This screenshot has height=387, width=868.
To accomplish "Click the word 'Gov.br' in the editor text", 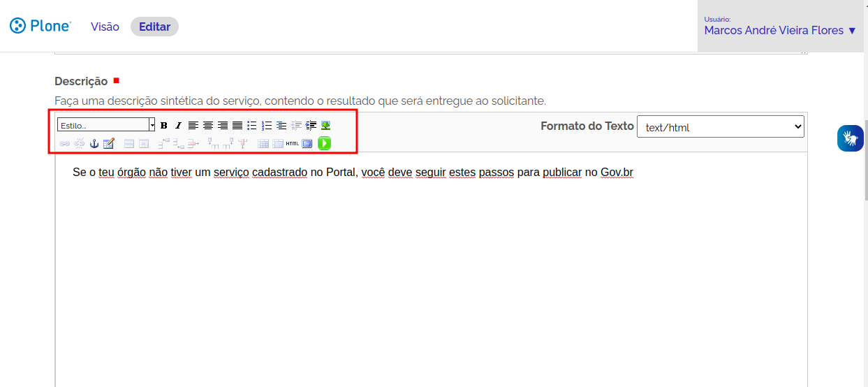I will click(x=617, y=172).
